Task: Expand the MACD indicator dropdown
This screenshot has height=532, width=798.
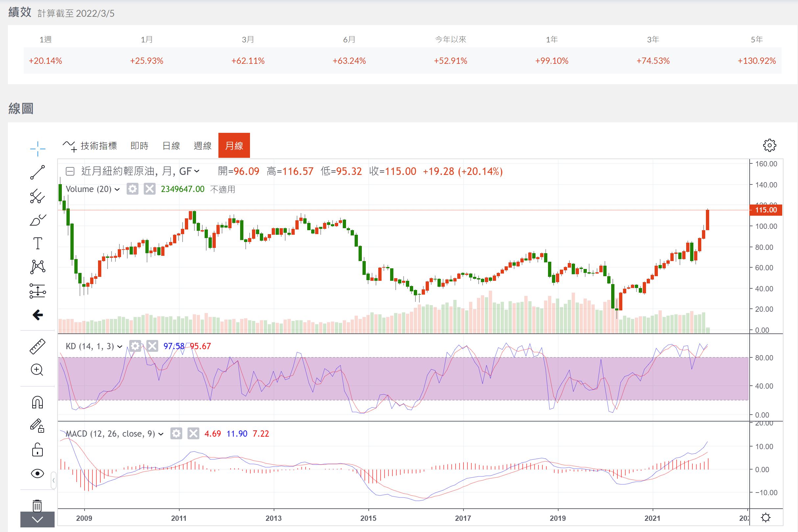Action: coord(161,434)
